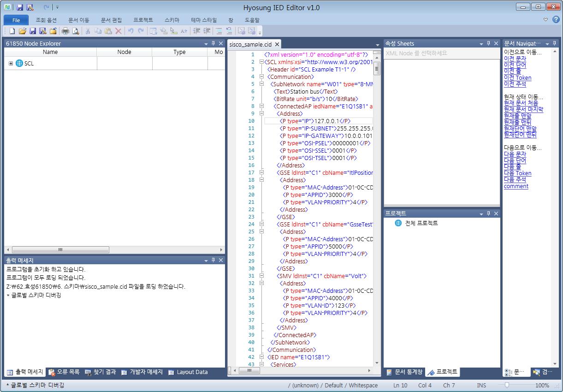
Task: Click the save disk icon in the title bar
Action: (x=20, y=7)
